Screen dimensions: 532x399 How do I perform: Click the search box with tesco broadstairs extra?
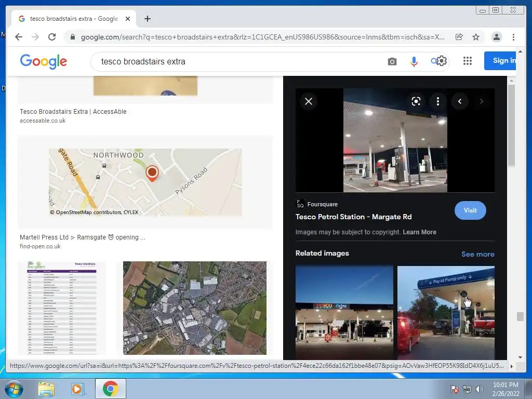pos(237,61)
